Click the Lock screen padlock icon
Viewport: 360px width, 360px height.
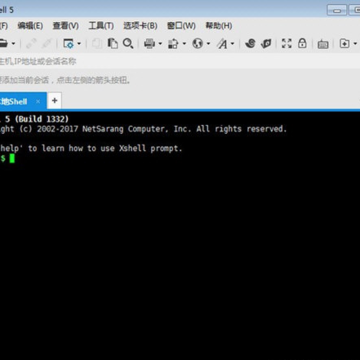(302, 43)
